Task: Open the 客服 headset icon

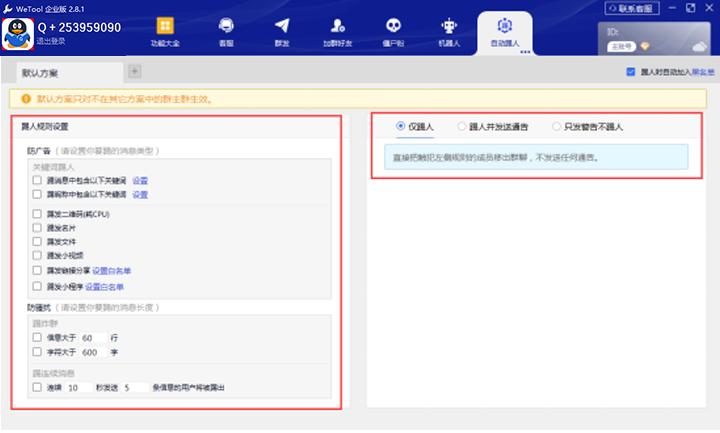Action: 226,25
